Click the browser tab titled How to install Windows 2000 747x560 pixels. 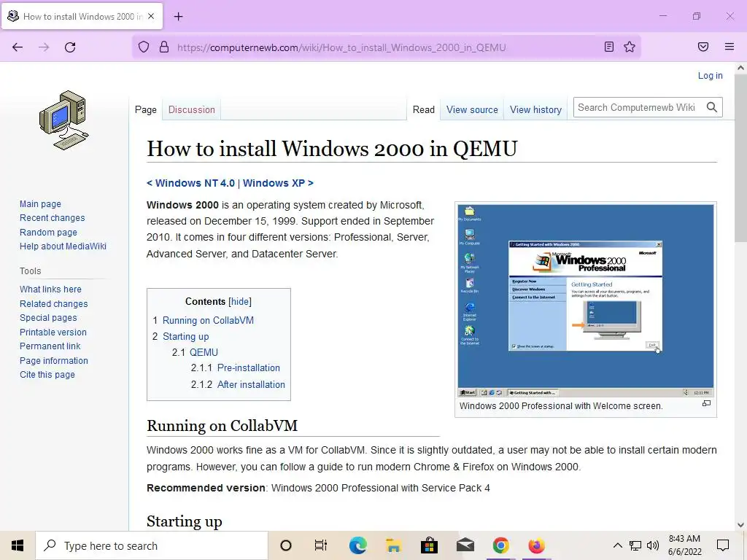(82, 16)
